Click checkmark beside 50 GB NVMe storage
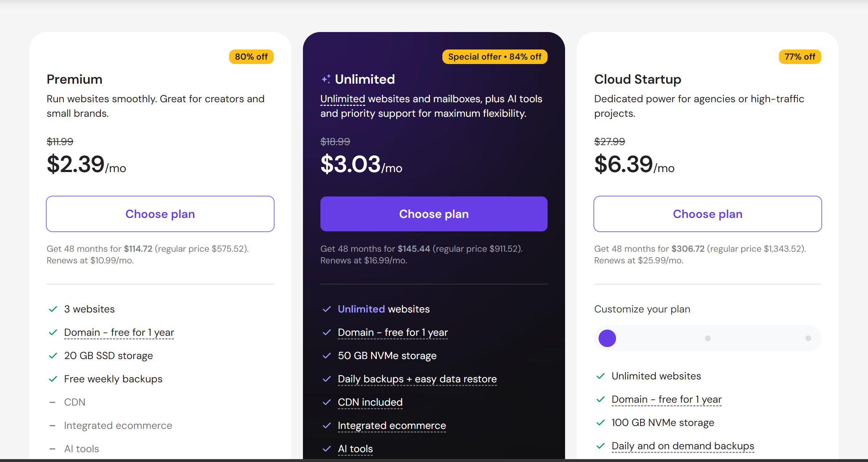 [327, 356]
